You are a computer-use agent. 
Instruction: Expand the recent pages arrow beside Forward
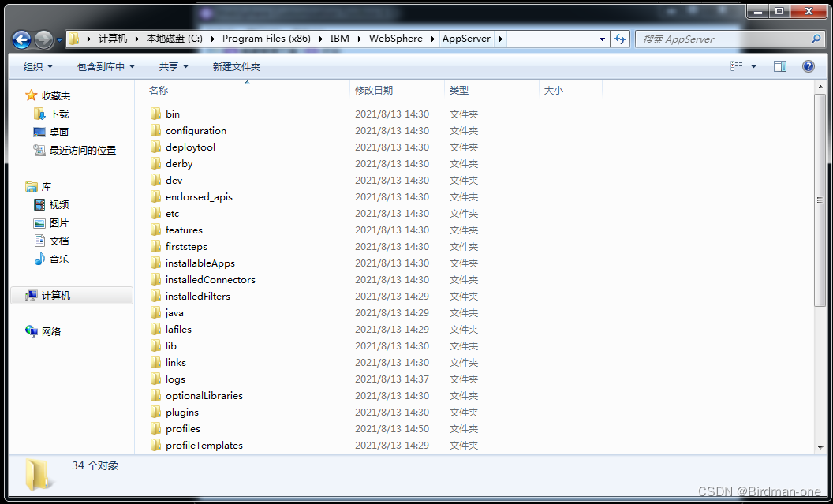coord(59,39)
